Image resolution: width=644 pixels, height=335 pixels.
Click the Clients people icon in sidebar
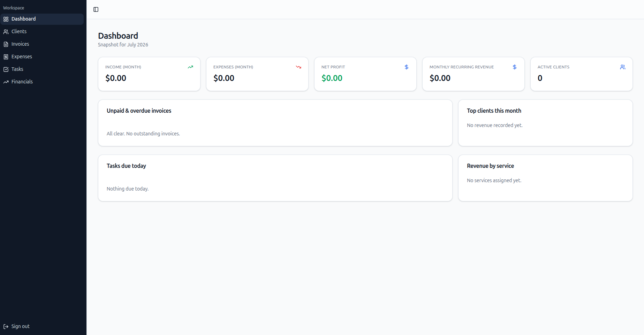point(6,32)
